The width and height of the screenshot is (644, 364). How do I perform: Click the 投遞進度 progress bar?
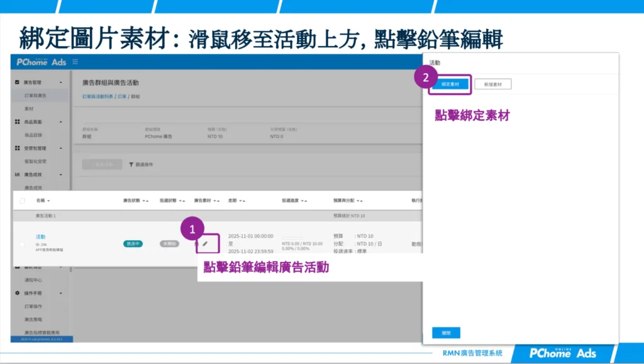292,238
